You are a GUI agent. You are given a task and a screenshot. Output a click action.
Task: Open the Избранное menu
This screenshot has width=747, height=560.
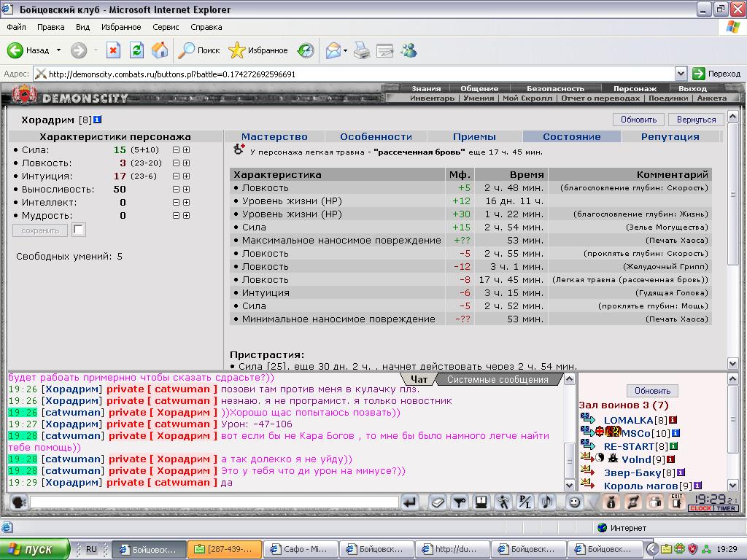coord(121,27)
